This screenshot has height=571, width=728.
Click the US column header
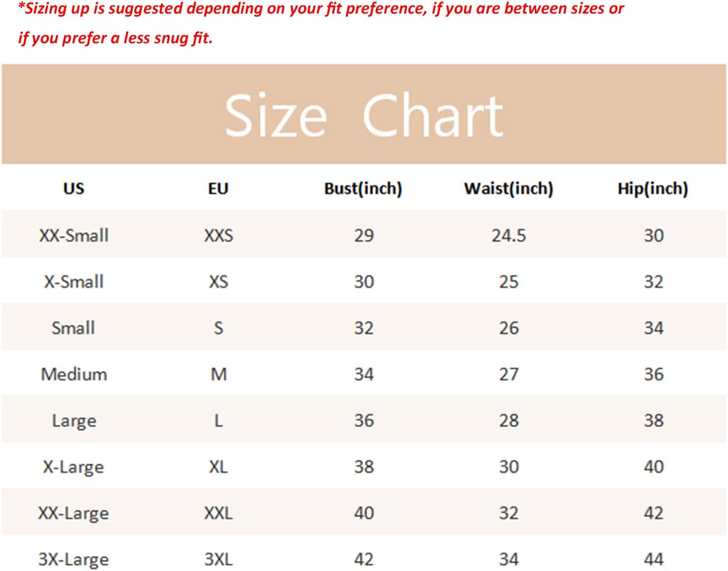coord(73,188)
